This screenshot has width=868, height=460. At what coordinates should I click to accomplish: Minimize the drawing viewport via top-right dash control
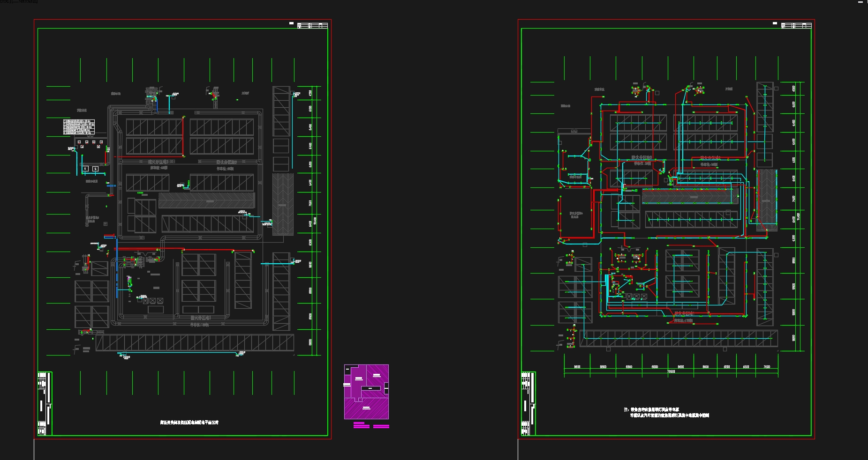click(x=860, y=2)
